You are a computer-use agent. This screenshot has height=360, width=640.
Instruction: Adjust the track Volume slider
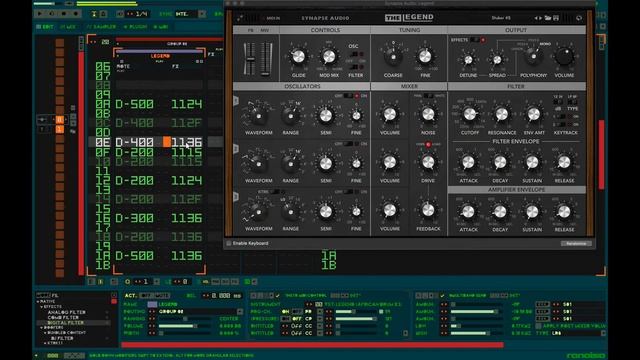tap(184, 326)
